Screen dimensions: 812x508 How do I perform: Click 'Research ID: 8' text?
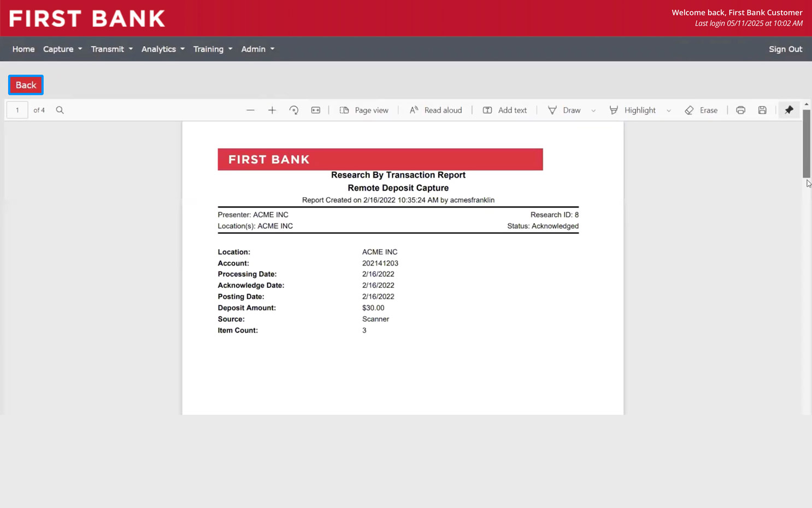pyautogui.click(x=555, y=215)
